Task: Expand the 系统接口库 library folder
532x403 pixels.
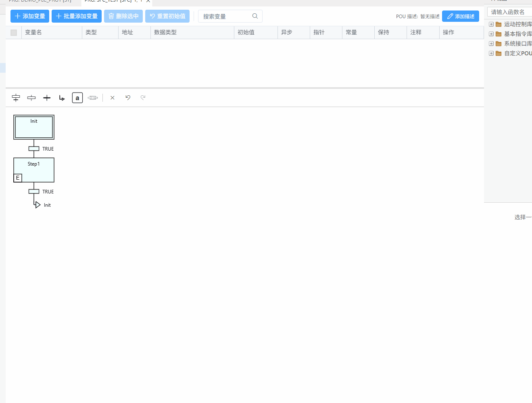Action: click(491, 44)
